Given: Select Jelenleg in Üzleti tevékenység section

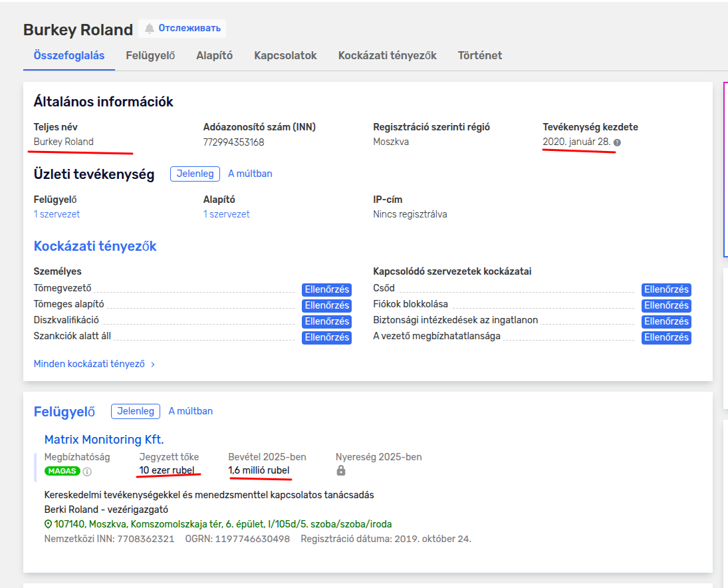Looking at the screenshot, I should click(x=195, y=174).
